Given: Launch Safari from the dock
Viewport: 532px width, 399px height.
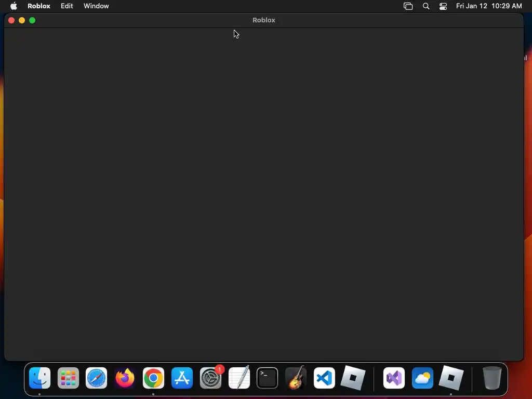Looking at the screenshot, I should 96,378.
